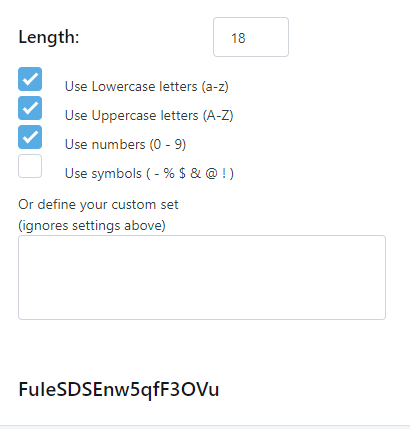Enable the Use symbols checkbox
410x429 pixels.
tap(30, 166)
